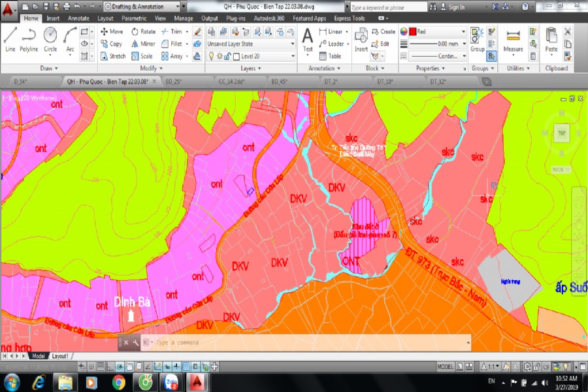Click the red color swatch

pos(413,32)
